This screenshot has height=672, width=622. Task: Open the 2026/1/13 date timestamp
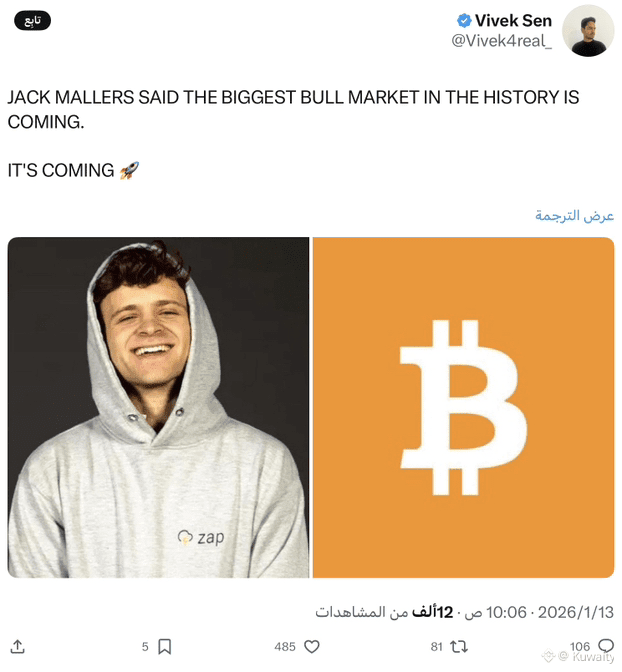(576, 612)
